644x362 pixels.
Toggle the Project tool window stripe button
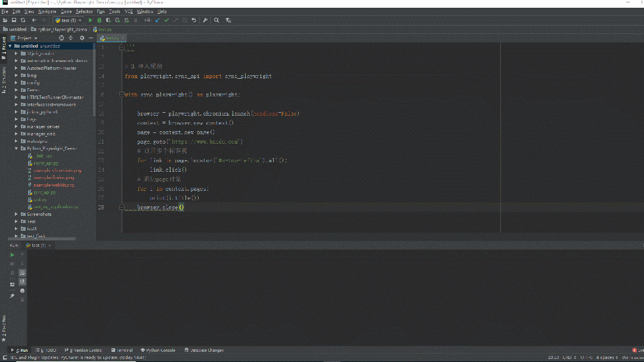click(4, 48)
